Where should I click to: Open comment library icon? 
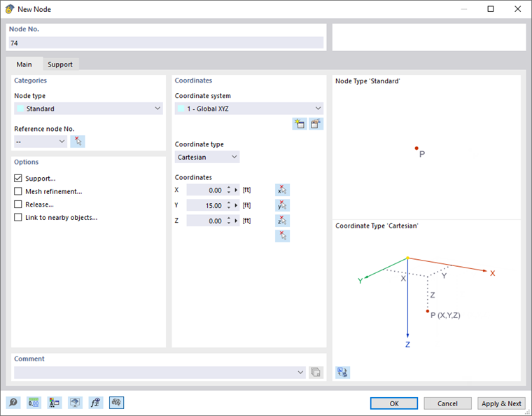[316, 372]
